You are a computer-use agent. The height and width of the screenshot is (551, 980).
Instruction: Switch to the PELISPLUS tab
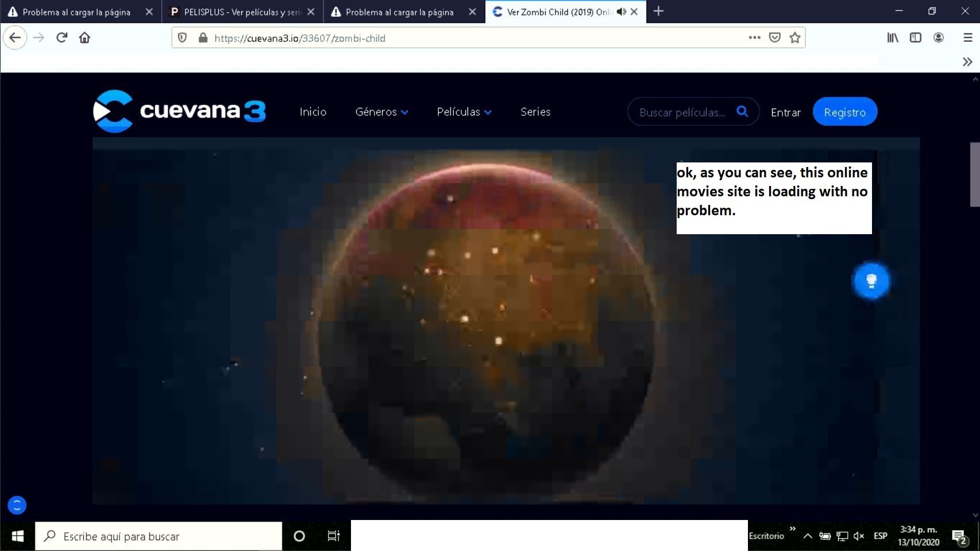pos(242,11)
